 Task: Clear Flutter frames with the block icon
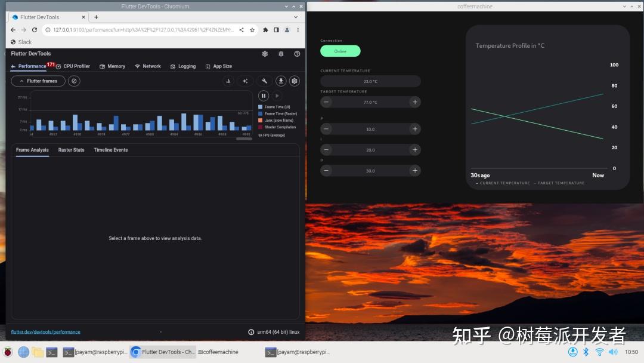tap(74, 81)
